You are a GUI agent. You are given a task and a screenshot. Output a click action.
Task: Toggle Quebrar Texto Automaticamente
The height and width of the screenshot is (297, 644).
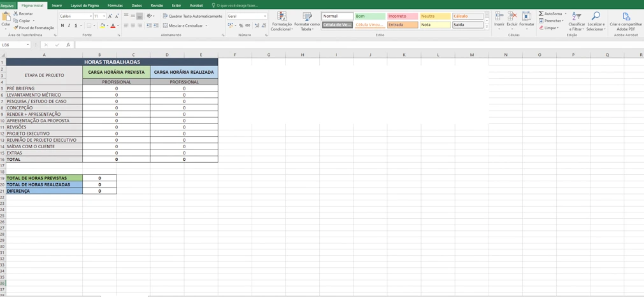[x=192, y=16]
